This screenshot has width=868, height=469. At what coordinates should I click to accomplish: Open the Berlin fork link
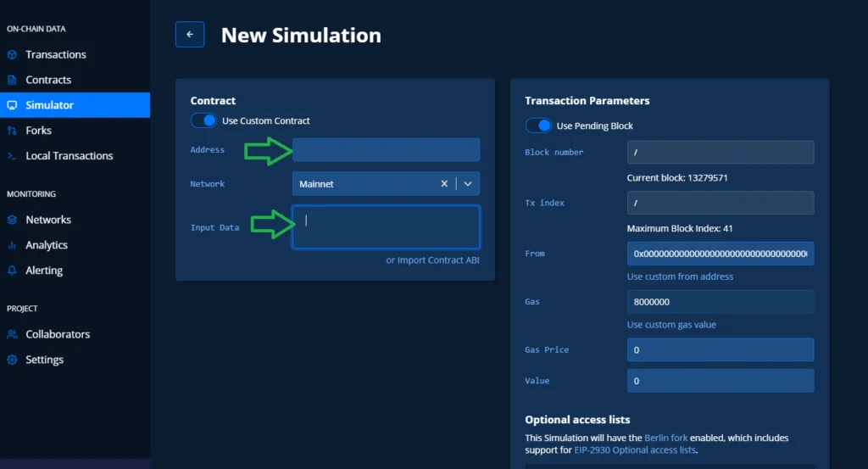665,438
